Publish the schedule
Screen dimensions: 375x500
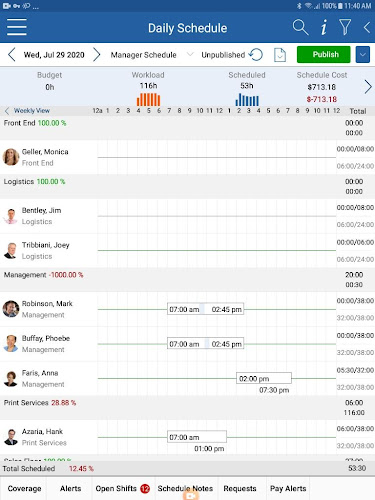point(324,54)
